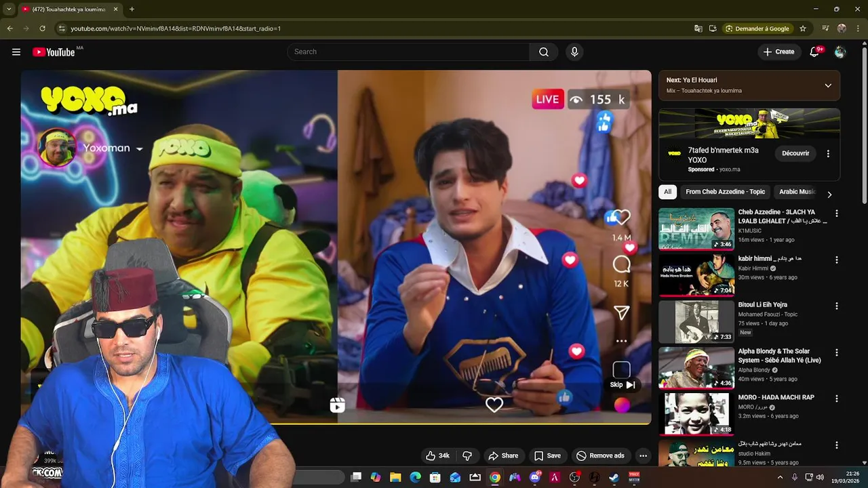The height and width of the screenshot is (488, 868).
Task: Close the Touahachtek ya loumima tab
Action: point(115,9)
